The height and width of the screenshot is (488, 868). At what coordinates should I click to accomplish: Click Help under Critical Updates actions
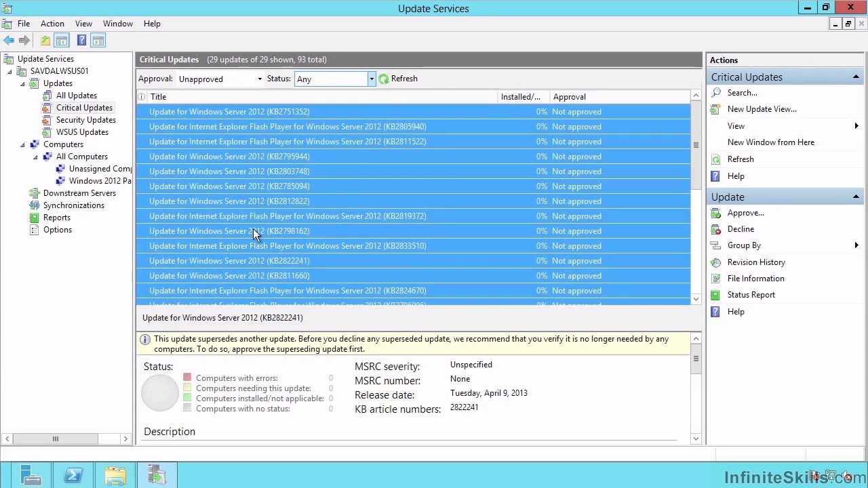(x=736, y=176)
